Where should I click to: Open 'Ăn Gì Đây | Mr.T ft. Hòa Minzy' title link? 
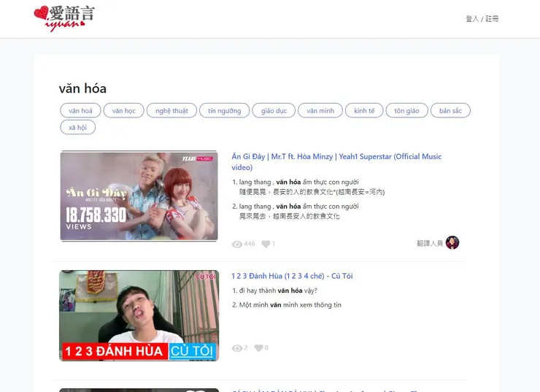(x=336, y=162)
